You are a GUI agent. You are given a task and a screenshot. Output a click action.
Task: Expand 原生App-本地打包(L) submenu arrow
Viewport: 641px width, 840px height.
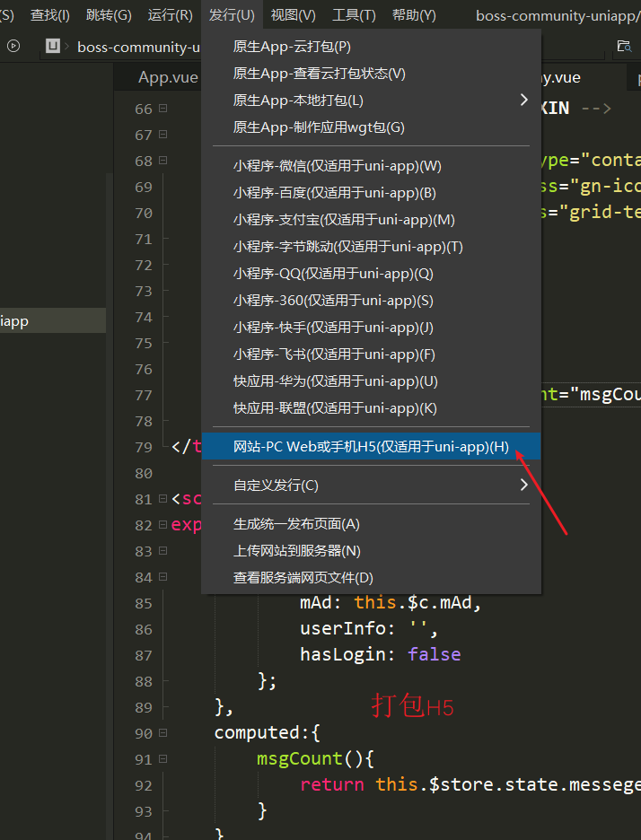point(523,100)
